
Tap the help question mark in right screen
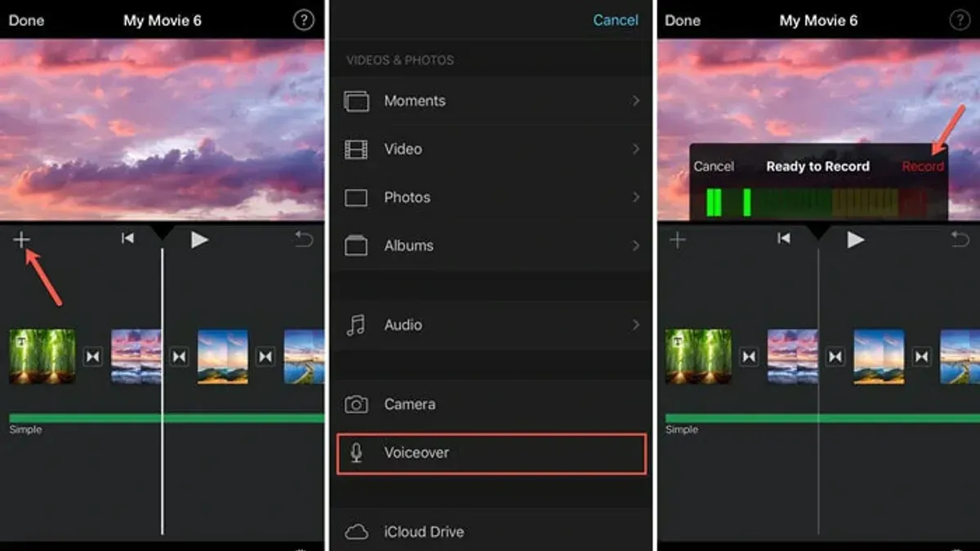(x=960, y=20)
